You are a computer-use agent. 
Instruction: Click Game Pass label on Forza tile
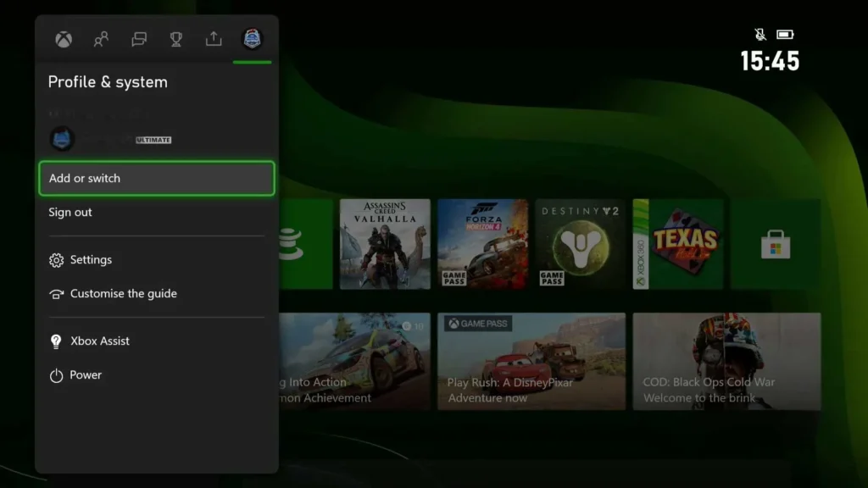pos(453,278)
